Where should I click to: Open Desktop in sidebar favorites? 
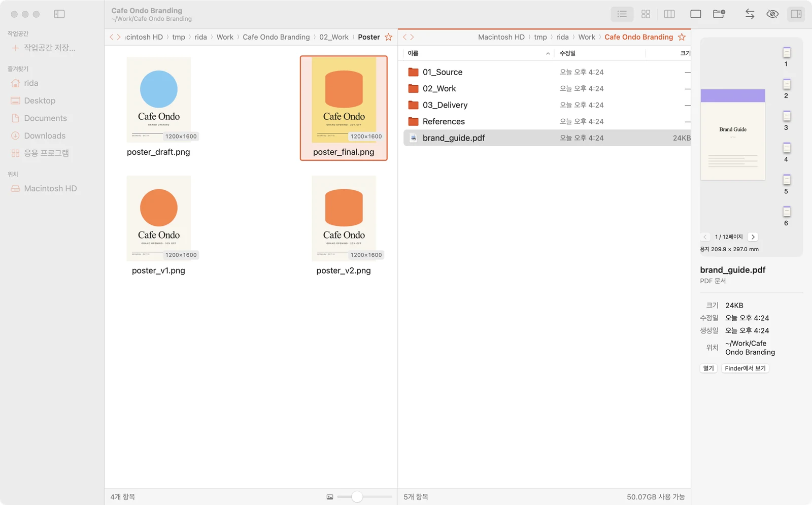(33, 100)
